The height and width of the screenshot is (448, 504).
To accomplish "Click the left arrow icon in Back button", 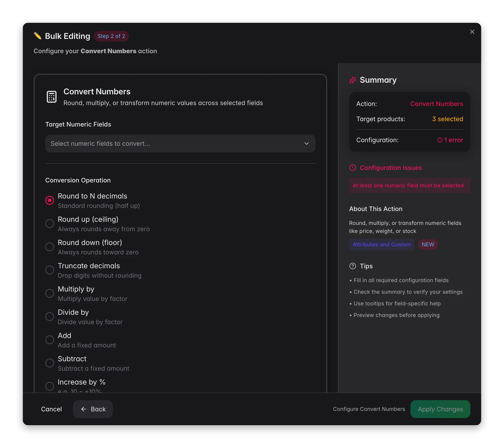I will pos(83,409).
